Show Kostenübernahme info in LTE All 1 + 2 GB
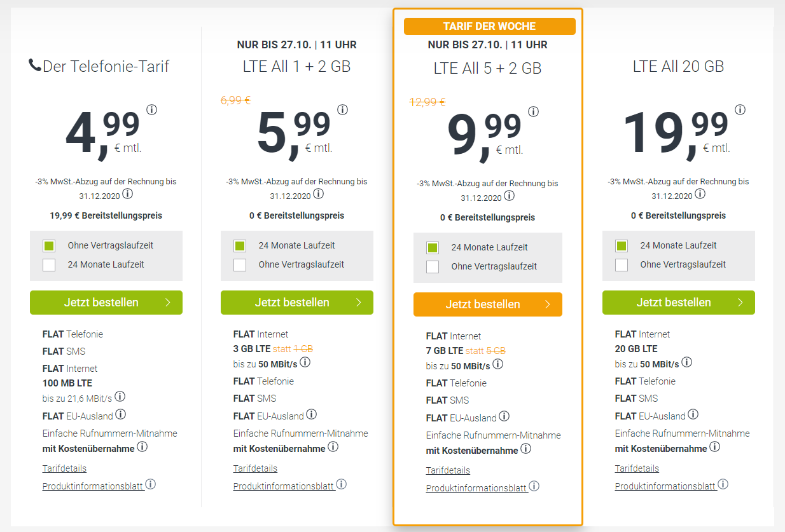 click(x=333, y=447)
